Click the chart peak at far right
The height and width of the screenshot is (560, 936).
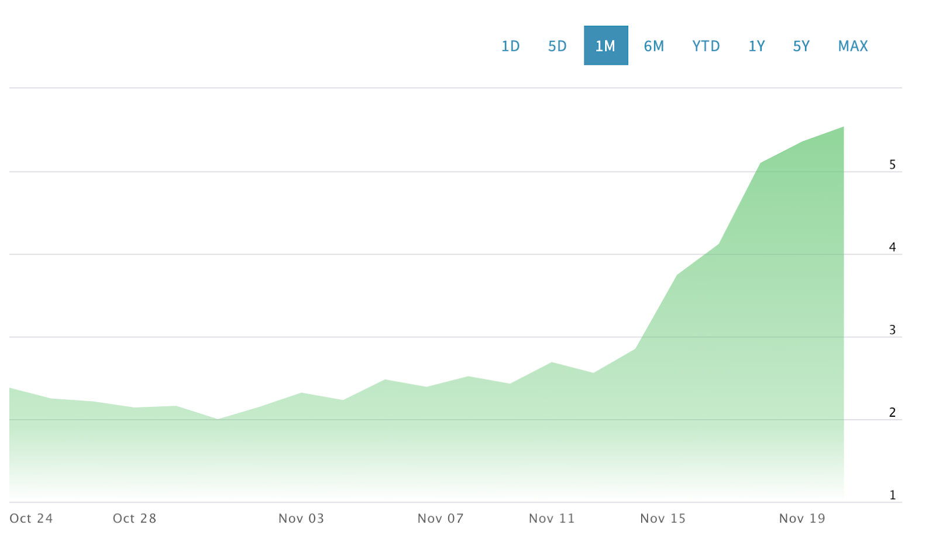point(843,127)
